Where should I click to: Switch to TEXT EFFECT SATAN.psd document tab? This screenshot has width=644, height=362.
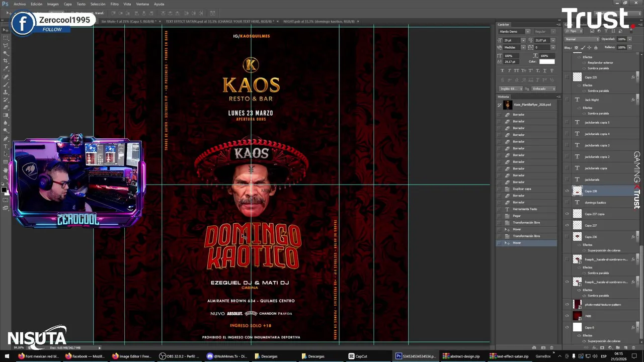click(x=219, y=22)
